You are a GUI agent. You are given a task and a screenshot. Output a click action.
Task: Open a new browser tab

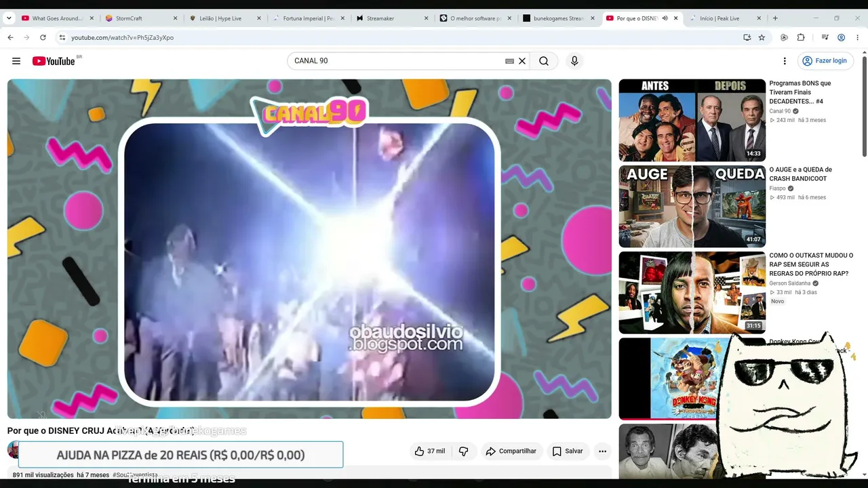(x=775, y=18)
